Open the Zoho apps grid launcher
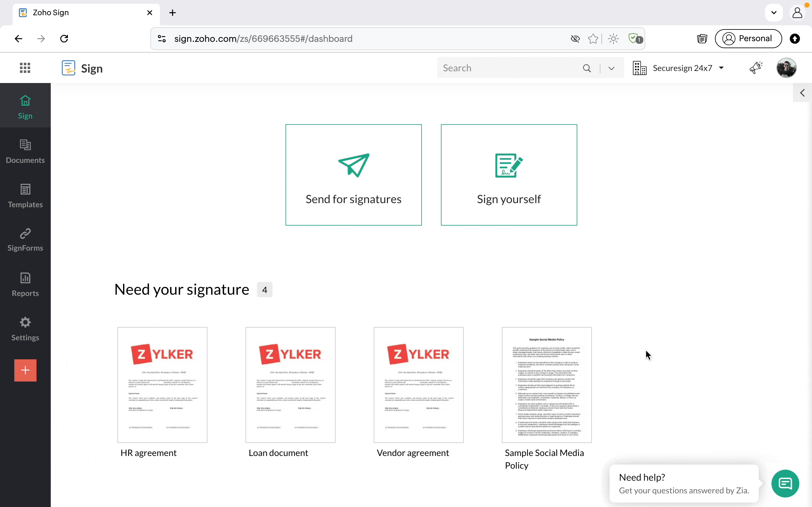The height and width of the screenshot is (507, 812). click(25, 68)
